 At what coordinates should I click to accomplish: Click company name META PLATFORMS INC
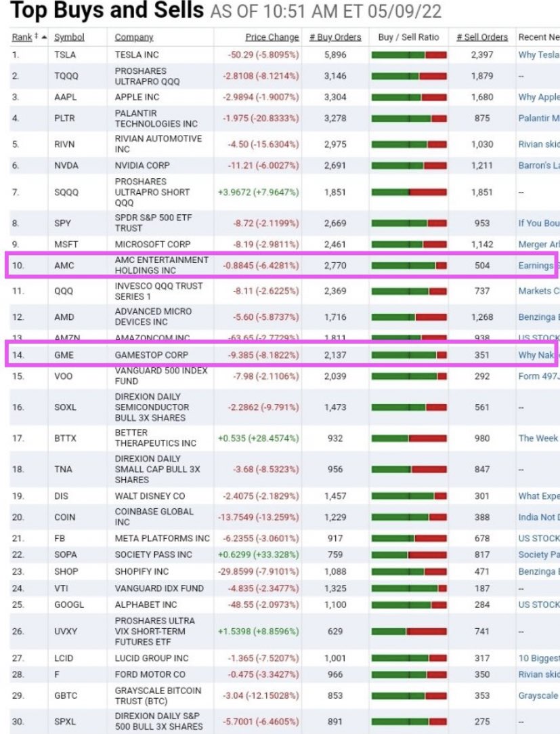[163, 538]
